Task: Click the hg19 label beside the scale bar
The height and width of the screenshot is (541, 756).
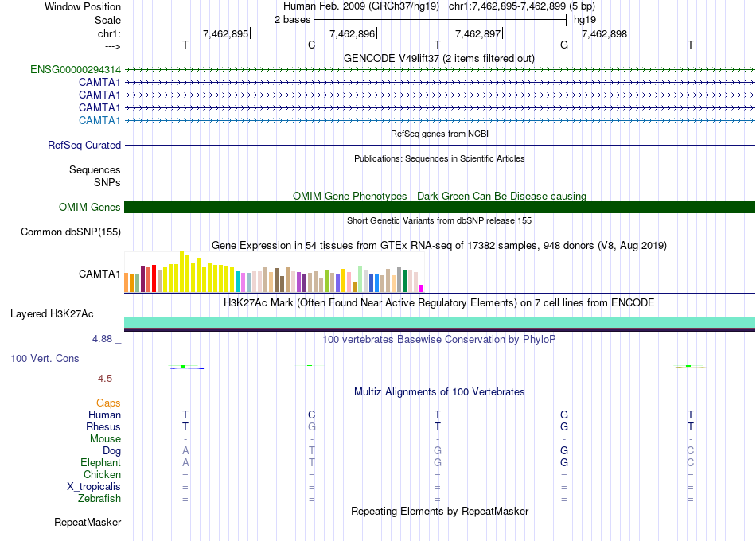Action: [585, 20]
